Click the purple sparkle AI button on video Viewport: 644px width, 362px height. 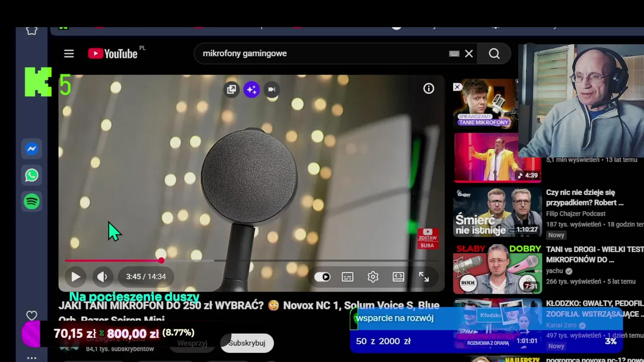[x=252, y=89]
